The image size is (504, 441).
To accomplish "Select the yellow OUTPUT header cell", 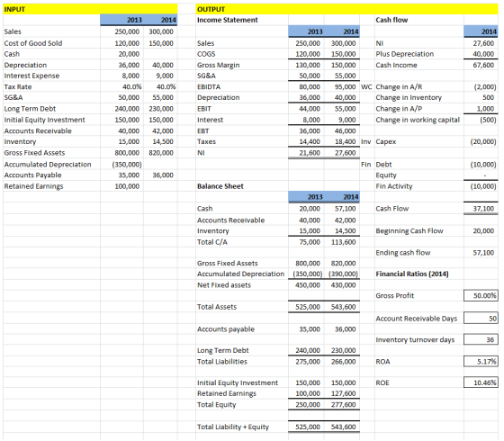I will click(x=346, y=9).
